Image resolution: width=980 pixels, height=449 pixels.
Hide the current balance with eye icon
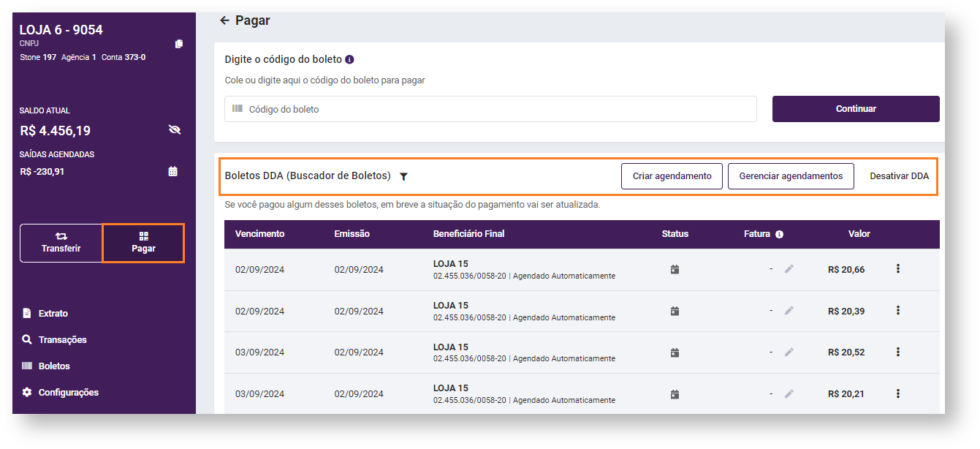[x=174, y=130]
